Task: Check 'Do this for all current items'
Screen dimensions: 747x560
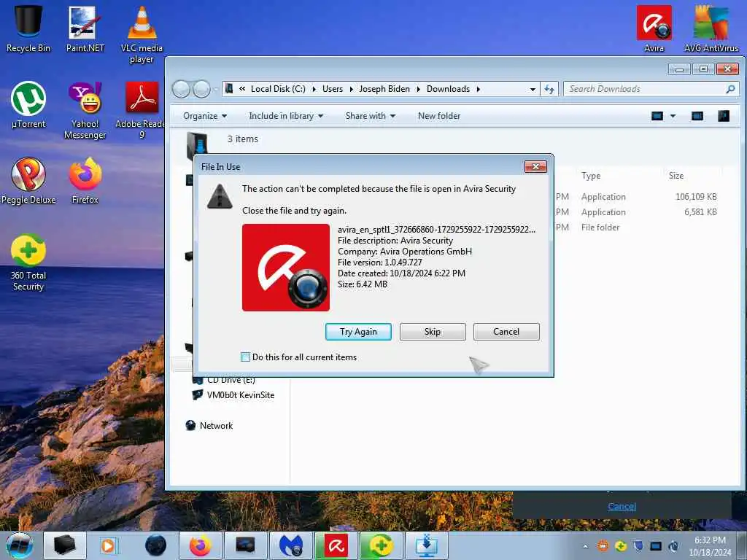Action: 245,357
